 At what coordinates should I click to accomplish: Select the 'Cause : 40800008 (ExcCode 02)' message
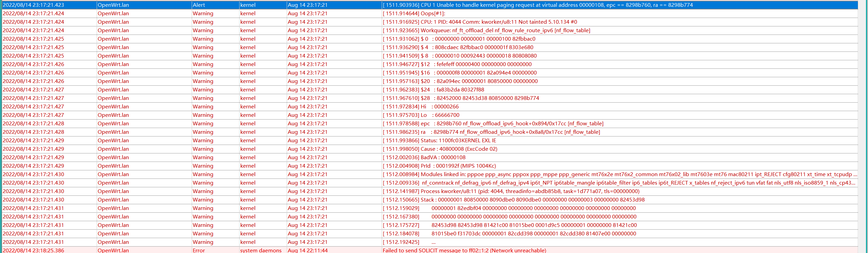point(440,149)
